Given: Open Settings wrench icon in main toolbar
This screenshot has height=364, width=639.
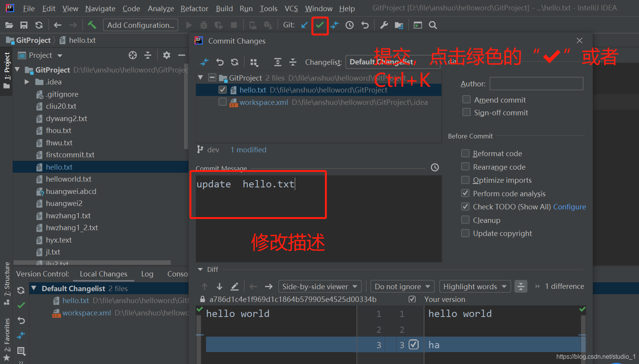Looking at the screenshot, I should click(384, 25).
